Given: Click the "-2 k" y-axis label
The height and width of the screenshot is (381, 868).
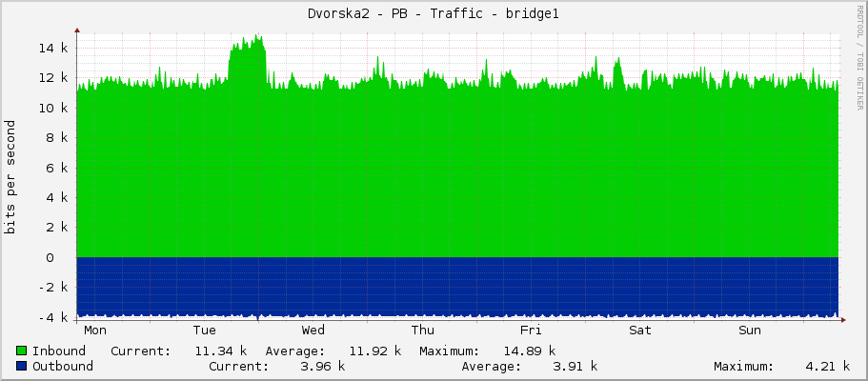Looking at the screenshot, I should 53,288.
